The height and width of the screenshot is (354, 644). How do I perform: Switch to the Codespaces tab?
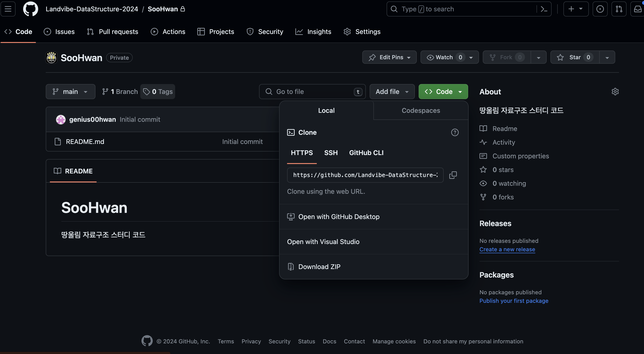[x=421, y=110]
